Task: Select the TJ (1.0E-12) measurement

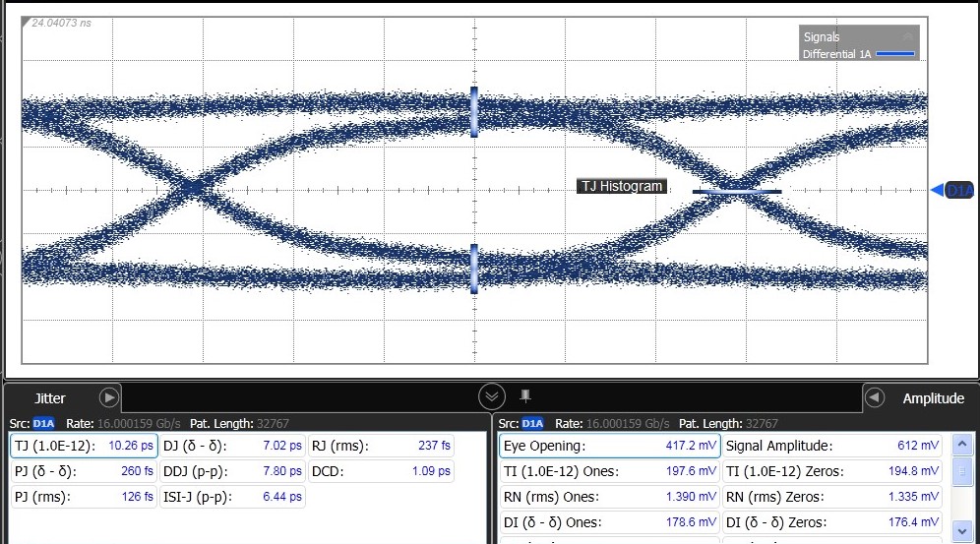Action: (x=84, y=446)
